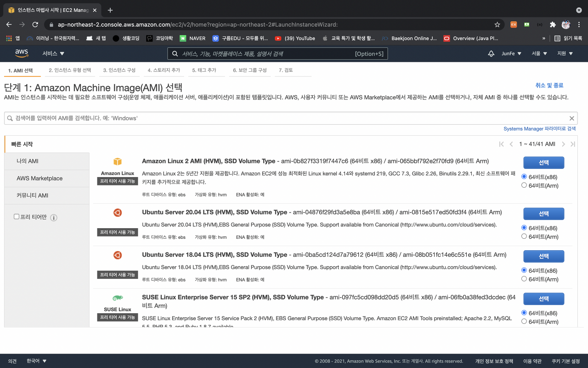This screenshot has height=368, width=588.
Task: Open the 서울 region dropdown
Action: pos(539,53)
